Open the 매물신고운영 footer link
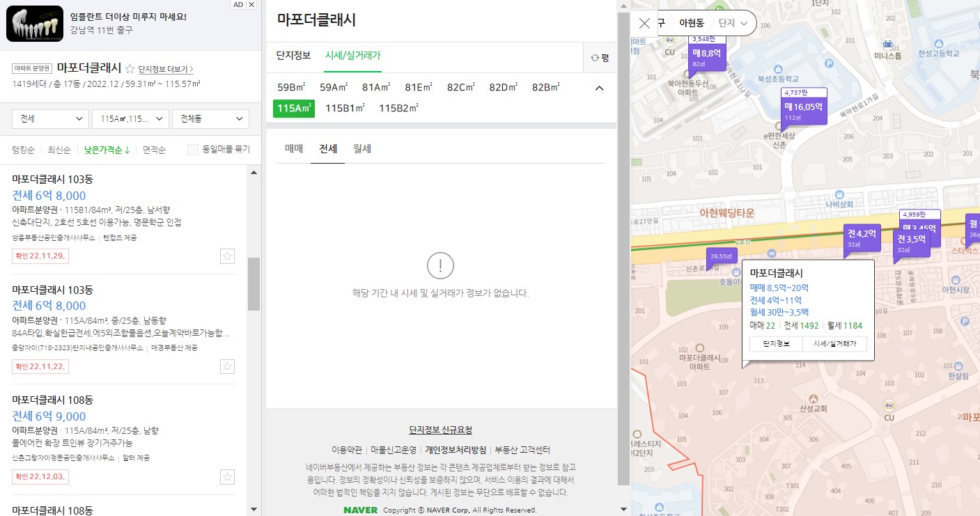 (394, 450)
